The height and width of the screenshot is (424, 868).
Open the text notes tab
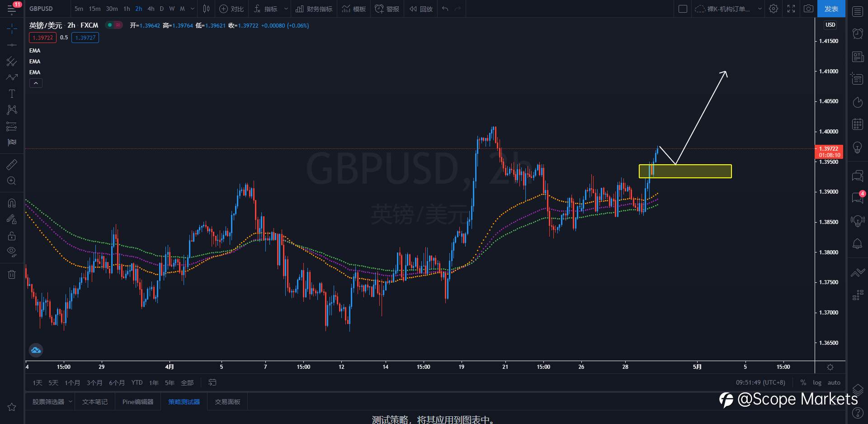pyautogui.click(x=95, y=402)
